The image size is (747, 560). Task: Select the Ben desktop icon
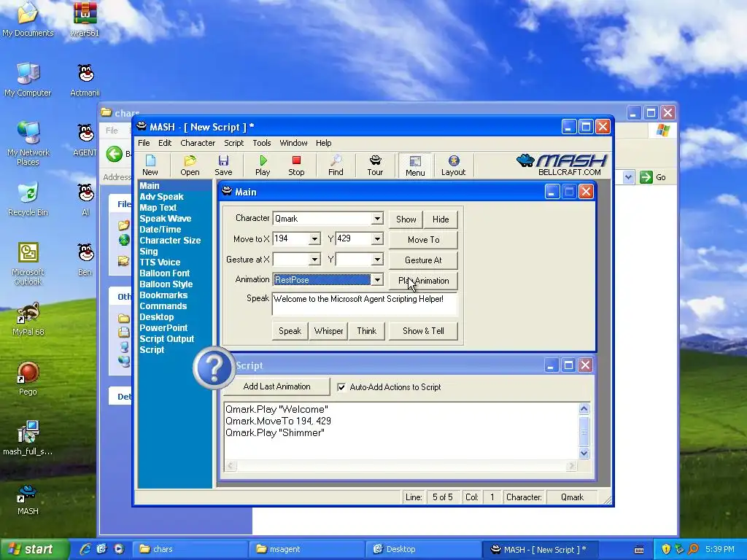click(x=85, y=260)
